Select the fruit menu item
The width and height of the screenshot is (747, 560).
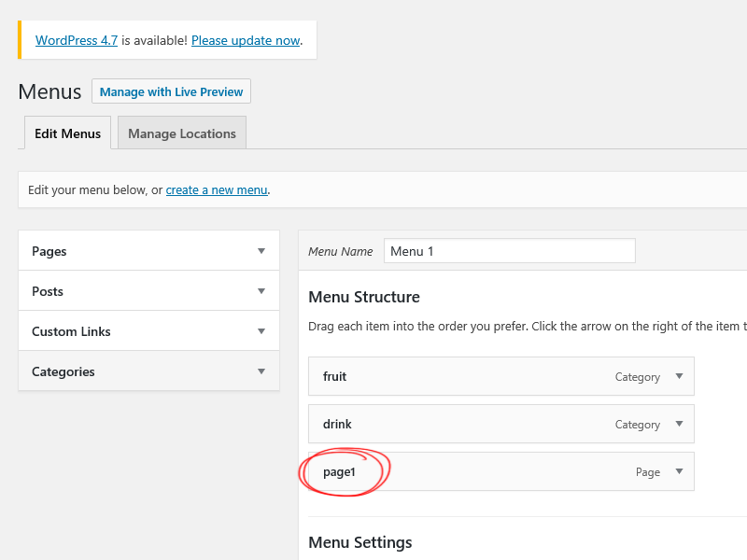click(501, 376)
